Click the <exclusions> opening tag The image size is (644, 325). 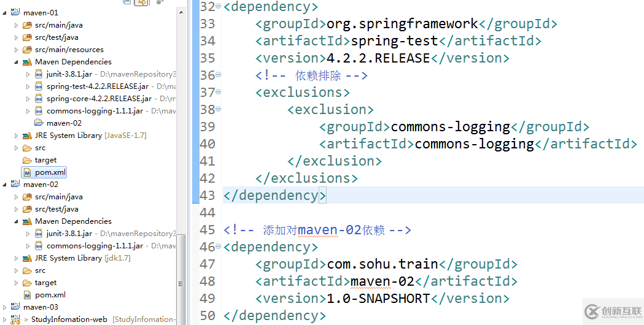coord(303,93)
